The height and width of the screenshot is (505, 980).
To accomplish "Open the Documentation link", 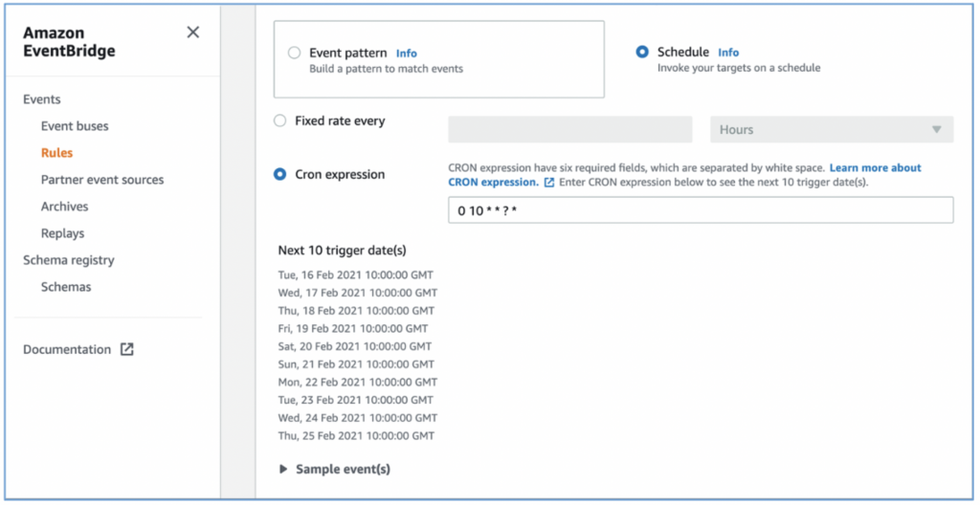I will pos(67,349).
